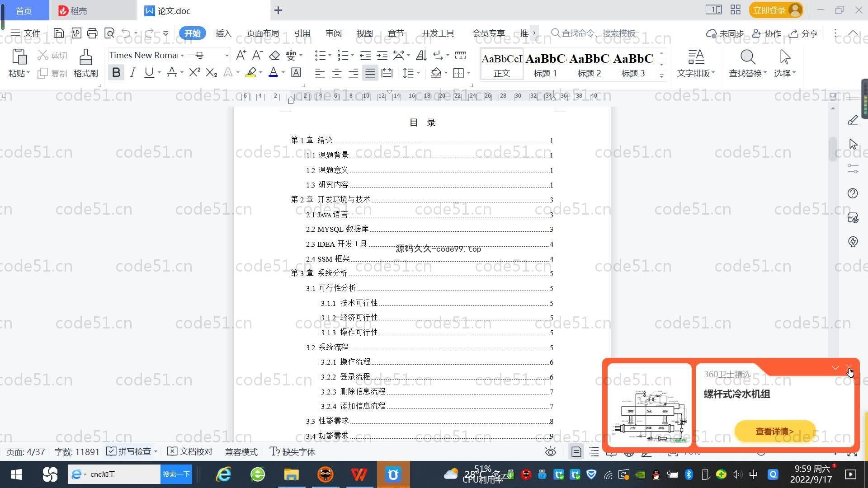
Task: Open font size dropdown
Action: point(227,56)
